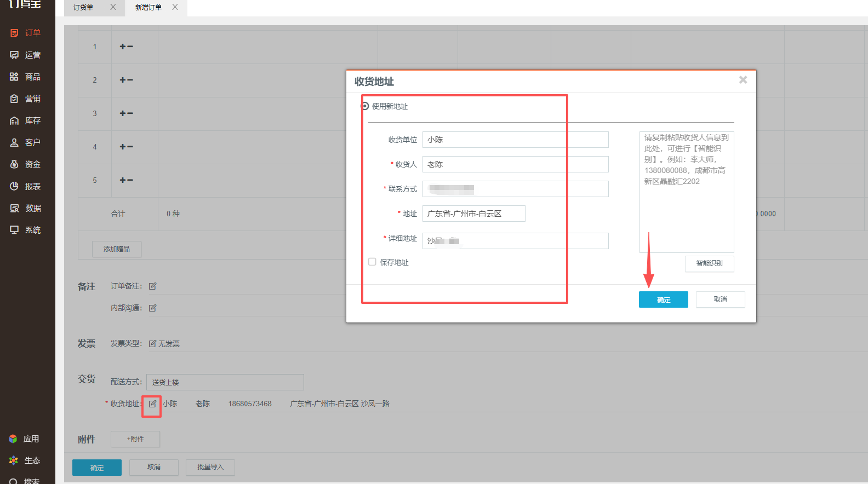Open the 资金 sidebar section

pos(25,164)
